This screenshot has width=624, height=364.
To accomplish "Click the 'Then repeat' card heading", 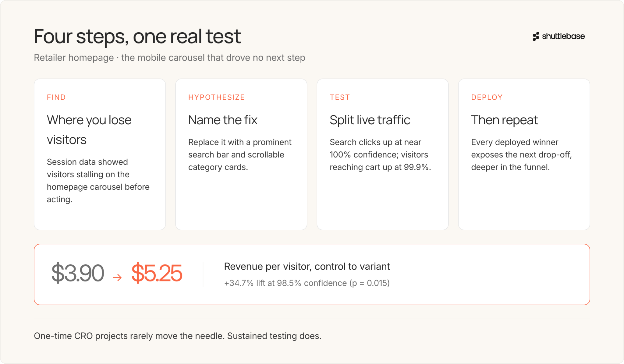I will (x=505, y=120).
